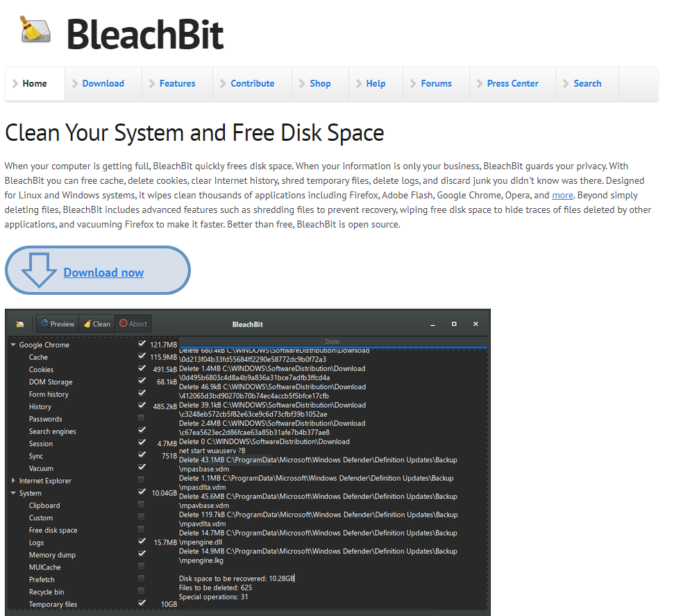Select the Custom tree item
Viewport: 681px width, 616px height.
pos(41,518)
